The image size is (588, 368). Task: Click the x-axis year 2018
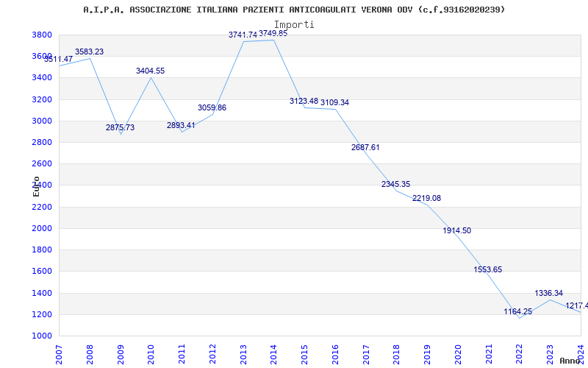point(397,354)
